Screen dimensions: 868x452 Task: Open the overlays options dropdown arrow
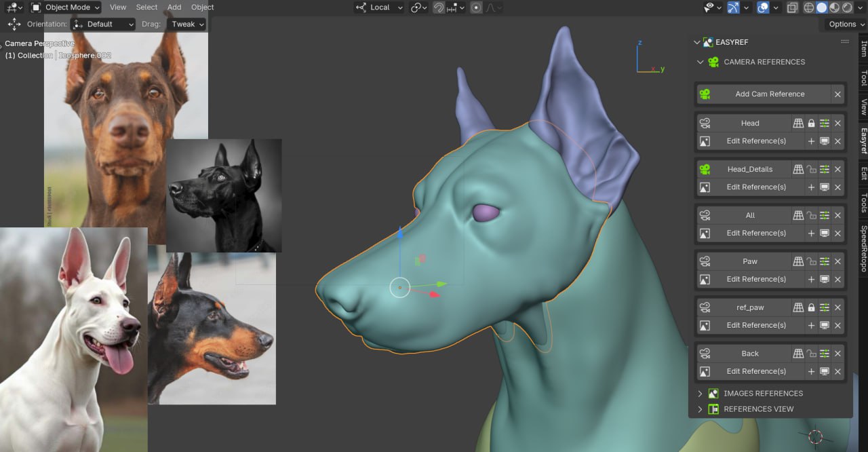[x=776, y=7]
